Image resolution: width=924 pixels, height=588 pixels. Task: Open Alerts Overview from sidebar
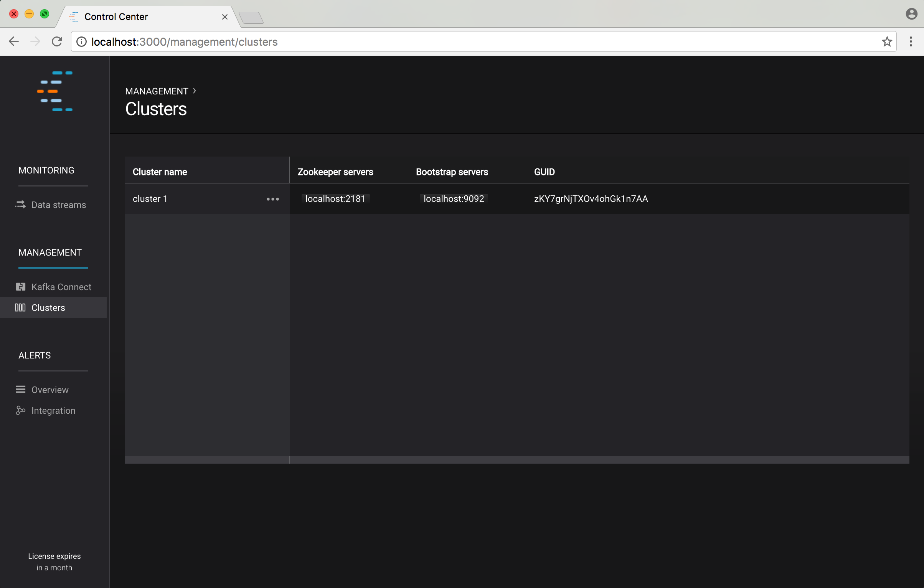(50, 390)
